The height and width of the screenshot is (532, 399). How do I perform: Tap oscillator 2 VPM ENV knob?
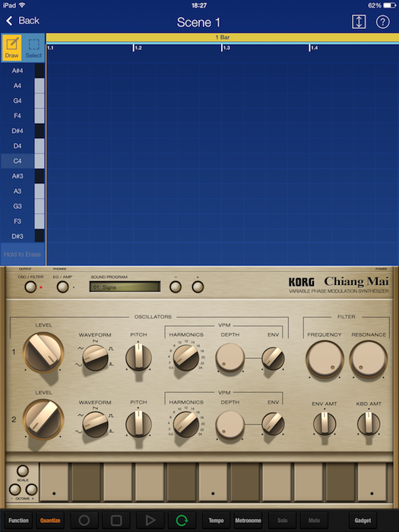click(273, 424)
